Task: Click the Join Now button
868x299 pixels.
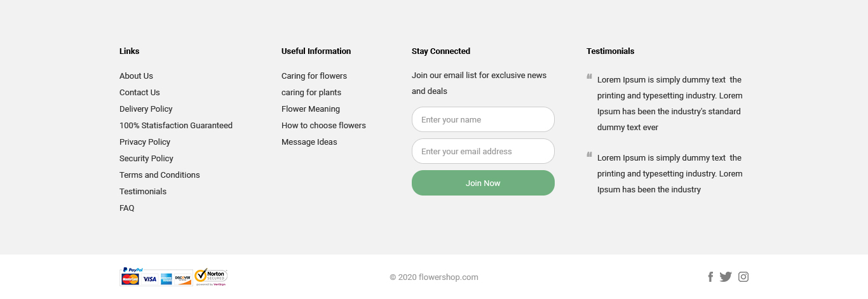Action: click(x=483, y=183)
